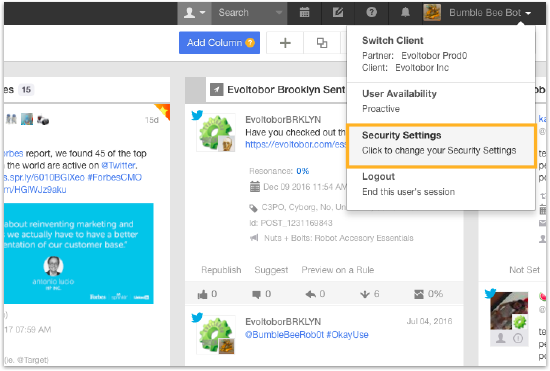Screen dimensions: 550x371
Task: Open the help question mark icon
Action: click(371, 13)
